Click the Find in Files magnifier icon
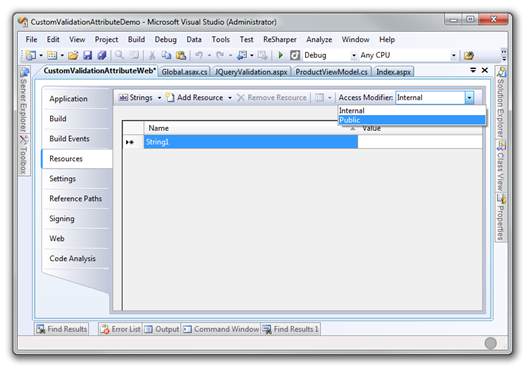528x370 pixels. [x=120, y=55]
